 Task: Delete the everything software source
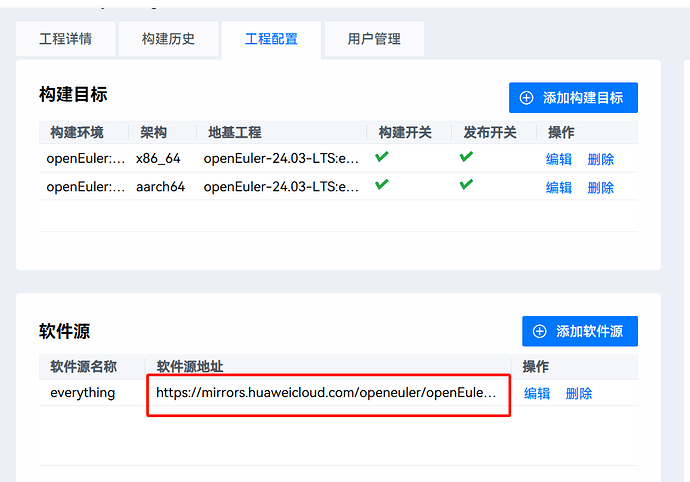coord(579,393)
